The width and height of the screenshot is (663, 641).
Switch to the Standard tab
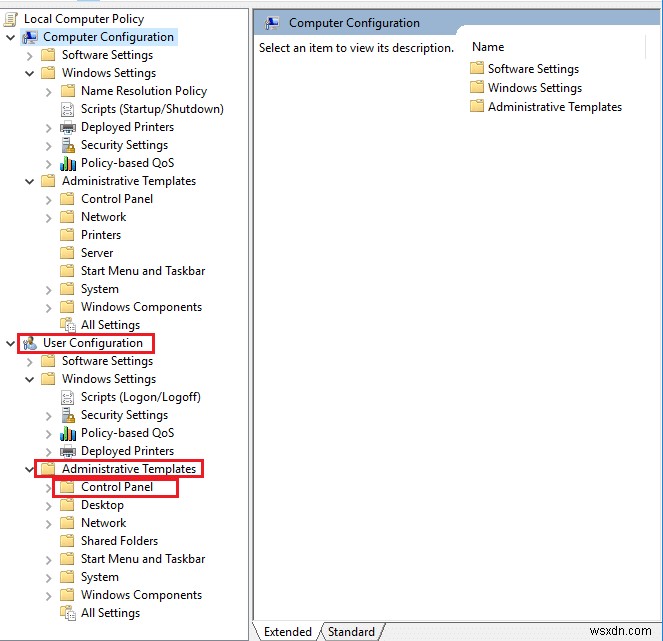click(351, 632)
